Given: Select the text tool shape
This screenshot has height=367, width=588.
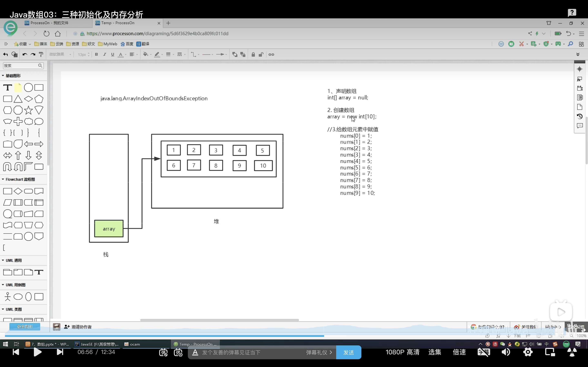Looking at the screenshot, I should (x=8, y=87).
